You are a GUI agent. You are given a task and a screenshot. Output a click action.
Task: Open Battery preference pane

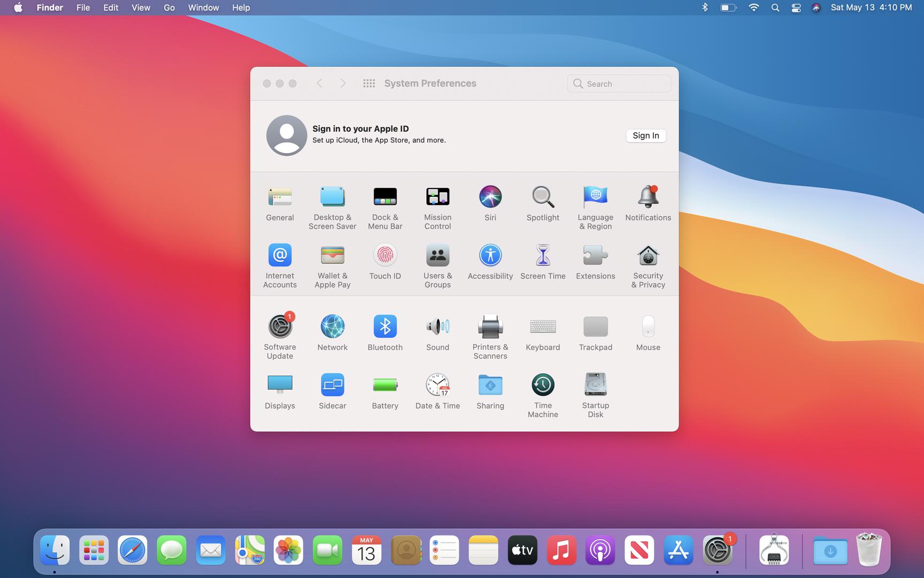tap(385, 391)
